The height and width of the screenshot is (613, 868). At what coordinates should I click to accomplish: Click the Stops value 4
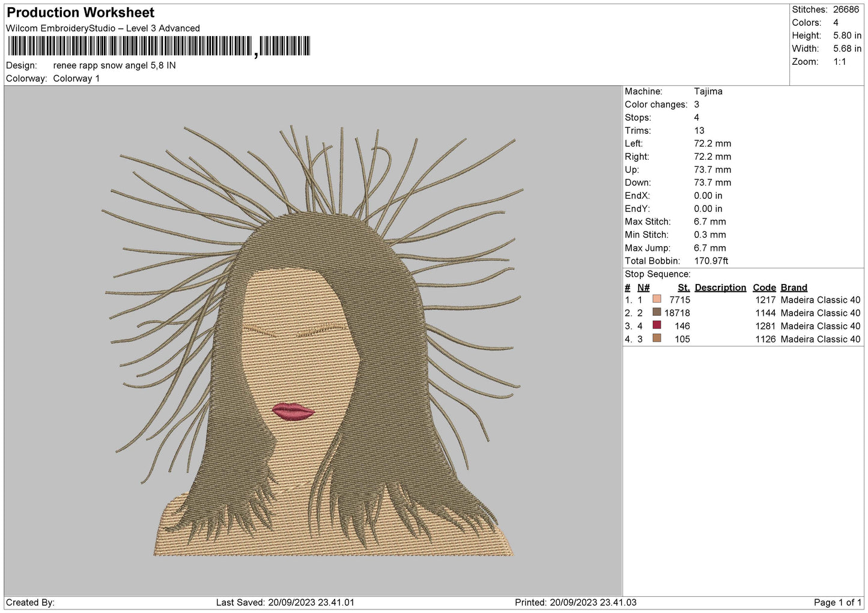pyautogui.click(x=697, y=118)
